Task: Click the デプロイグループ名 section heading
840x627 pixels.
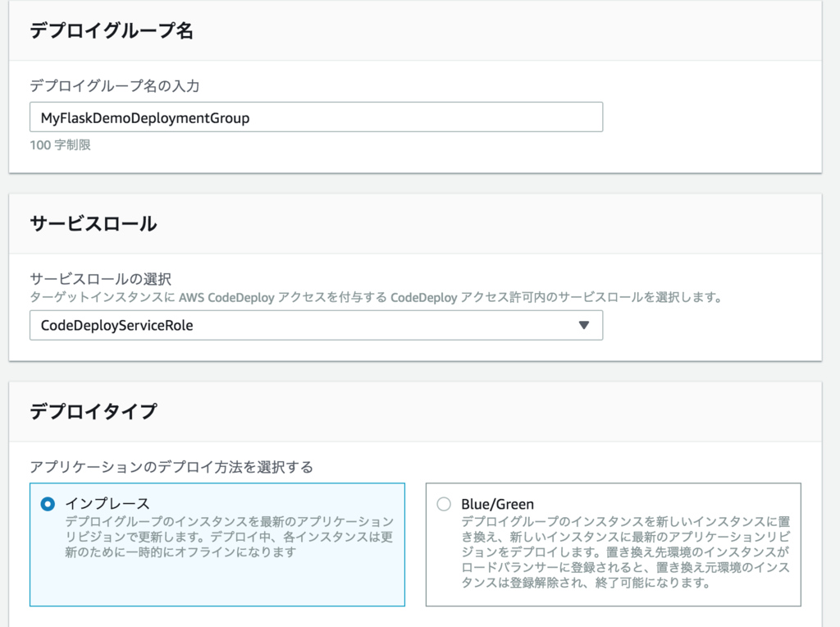Action: 112,30
